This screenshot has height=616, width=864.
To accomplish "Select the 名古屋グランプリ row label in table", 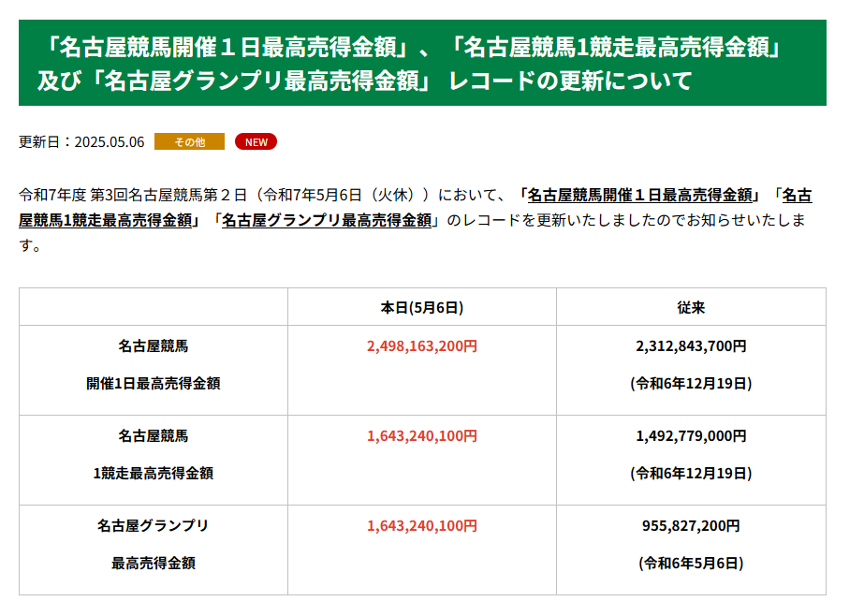I will [154, 526].
